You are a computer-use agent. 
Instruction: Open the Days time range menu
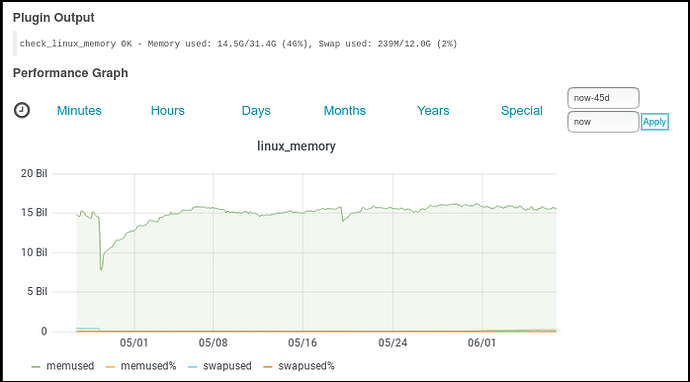tap(256, 110)
